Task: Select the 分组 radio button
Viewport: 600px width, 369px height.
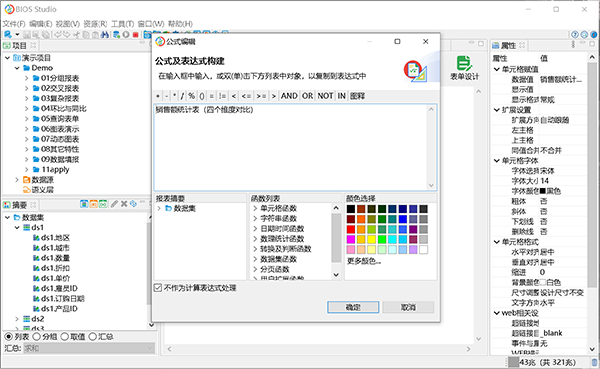Action: pyautogui.click(x=37, y=337)
